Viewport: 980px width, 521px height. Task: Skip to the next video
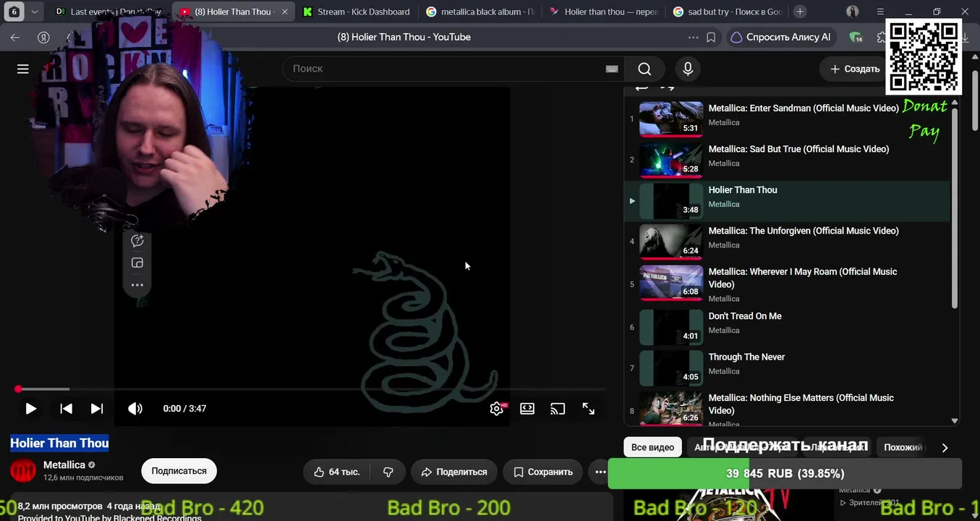(97, 409)
